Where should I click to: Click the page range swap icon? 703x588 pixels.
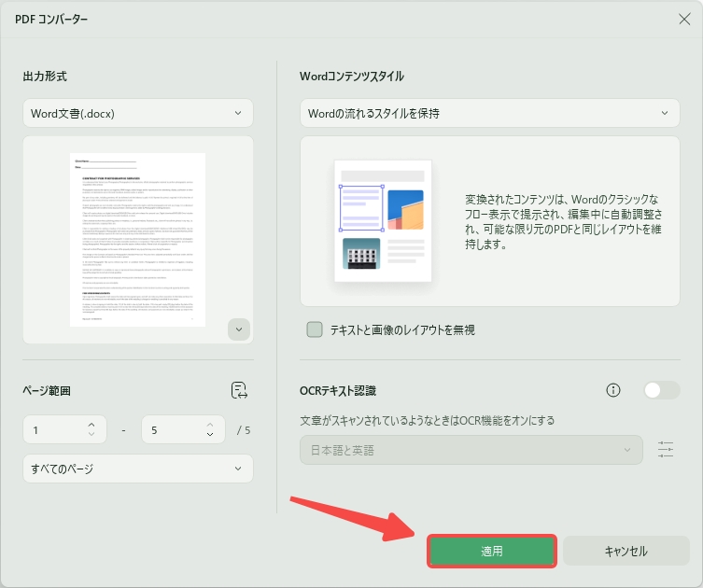pyautogui.click(x=239, y=390)
